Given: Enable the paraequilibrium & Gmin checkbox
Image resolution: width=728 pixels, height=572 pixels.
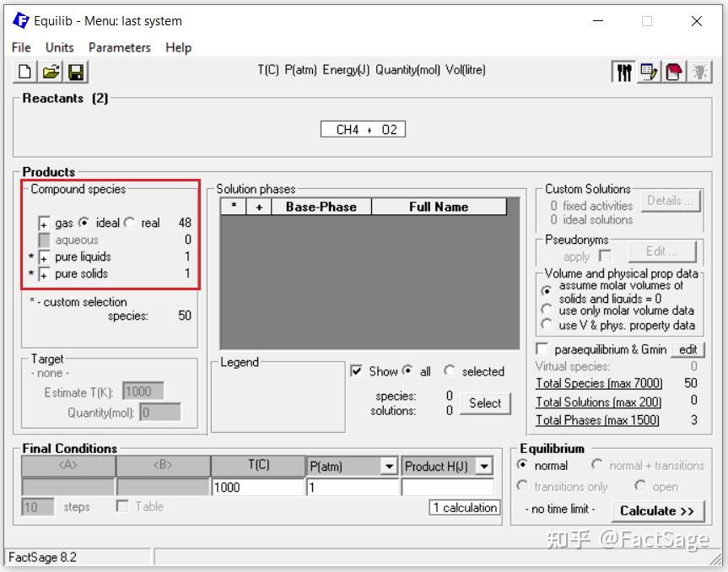Looking at the screenshot, I should (542, 348).
